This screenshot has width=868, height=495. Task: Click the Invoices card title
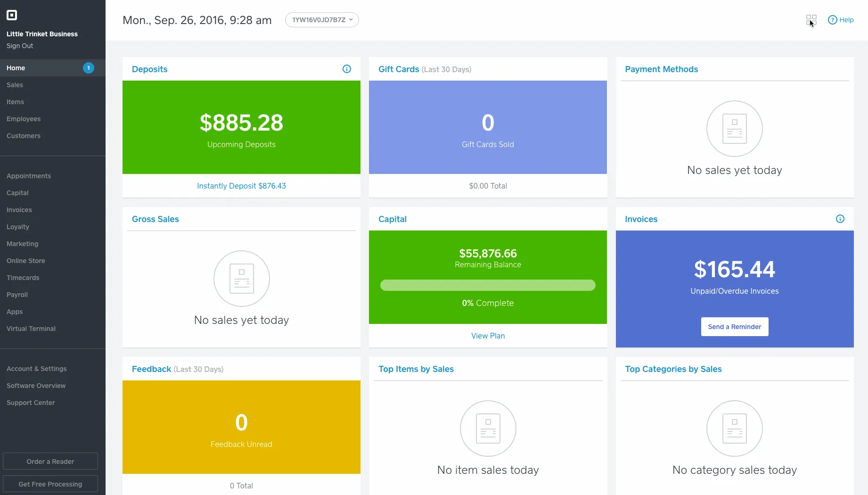coord(641,219)
